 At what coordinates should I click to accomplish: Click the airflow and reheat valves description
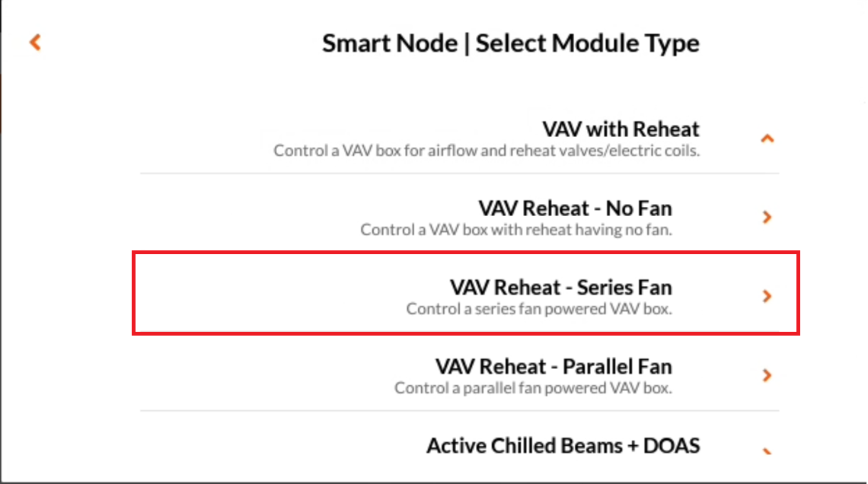[x=487, y=151]
